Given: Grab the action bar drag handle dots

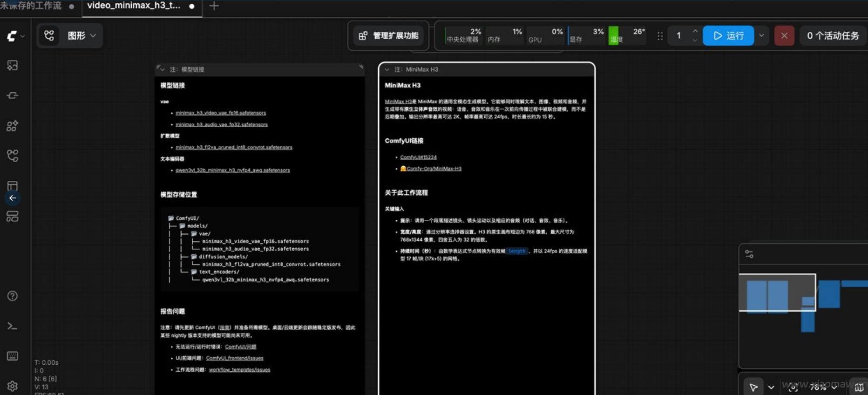Looking at the screenshot, I should pyautogui.click(x=660, y=36).
